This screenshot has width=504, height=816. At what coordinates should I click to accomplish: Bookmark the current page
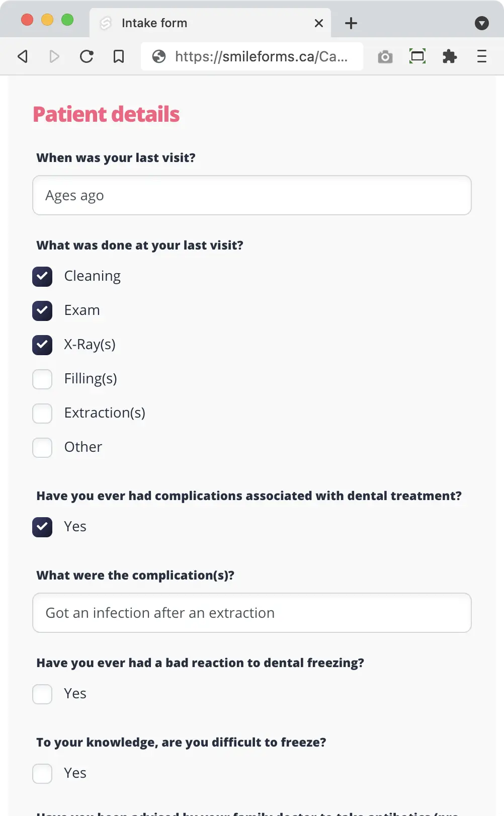[118, 56]
